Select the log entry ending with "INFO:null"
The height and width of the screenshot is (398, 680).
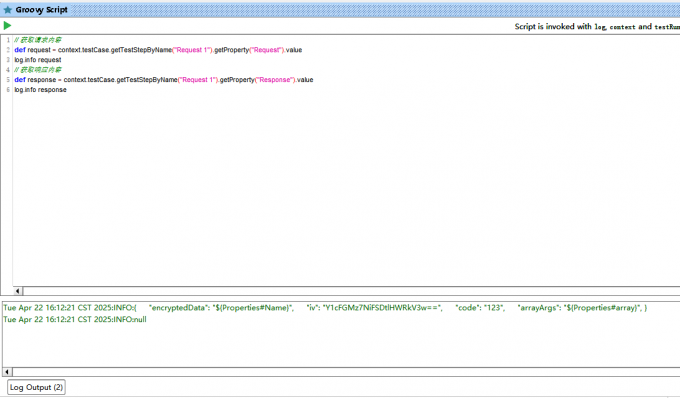click(75, 320)
